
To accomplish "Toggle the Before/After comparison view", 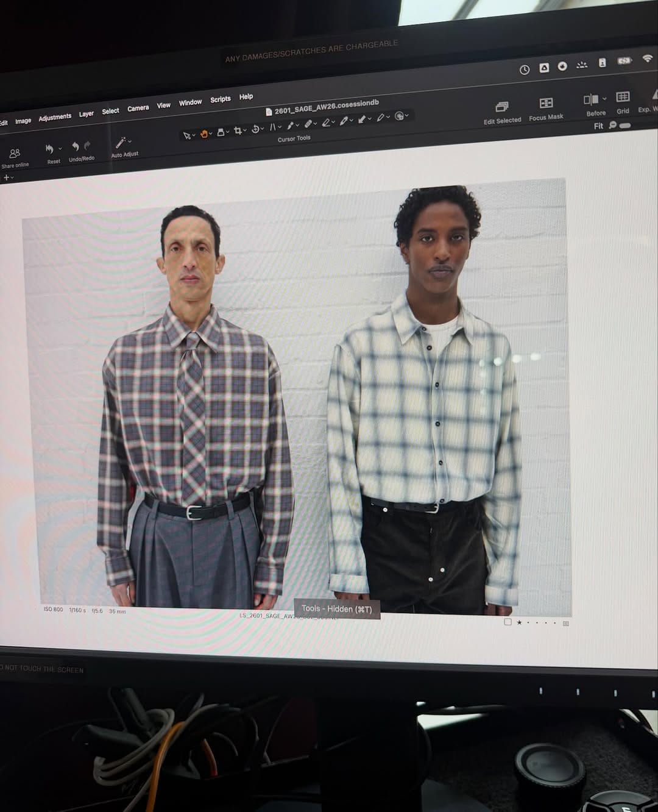I will pos(591,99).
